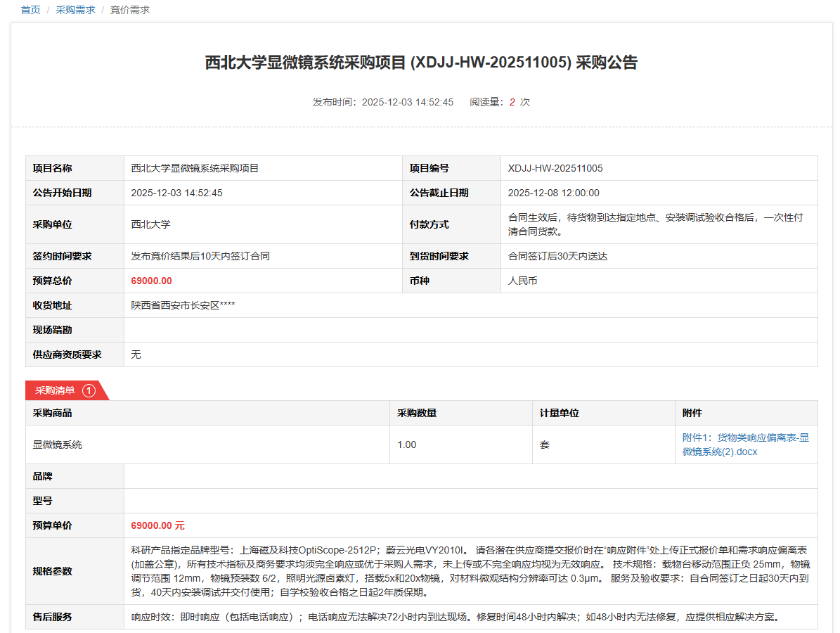Click the red 阅读量 count number
This screenshot has width=840, height=633.
point(512,102)
